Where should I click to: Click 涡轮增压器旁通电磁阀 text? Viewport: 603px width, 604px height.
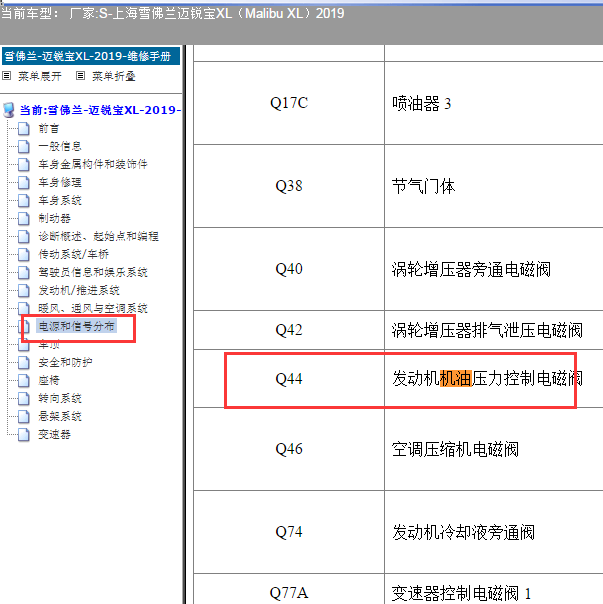[471, 269]
